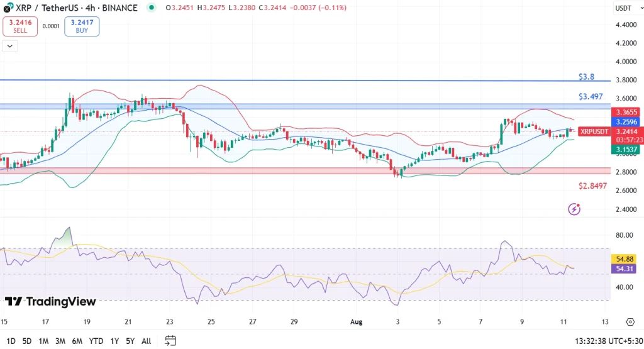This screenshot has height=349, width=644.
Task: Select the All time range
Action: (146, 341)
